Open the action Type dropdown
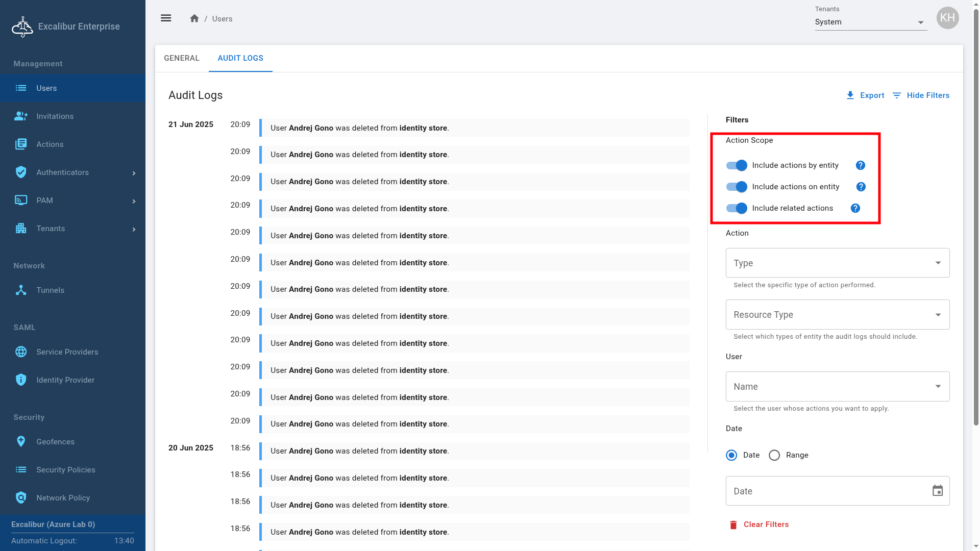Image resolution: width=980 pixels, height=551 pixels. (837, 263)
